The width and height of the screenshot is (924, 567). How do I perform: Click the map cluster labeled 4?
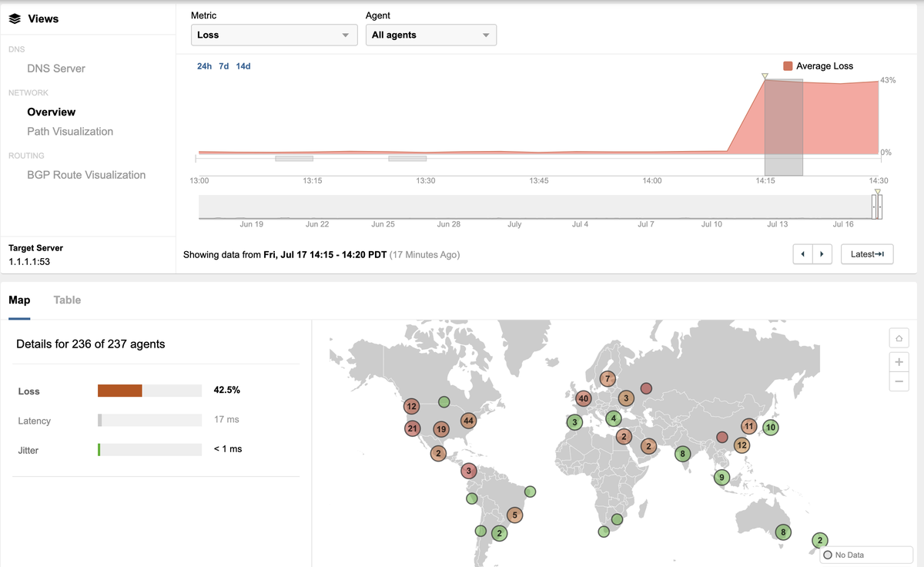(613, 418)
